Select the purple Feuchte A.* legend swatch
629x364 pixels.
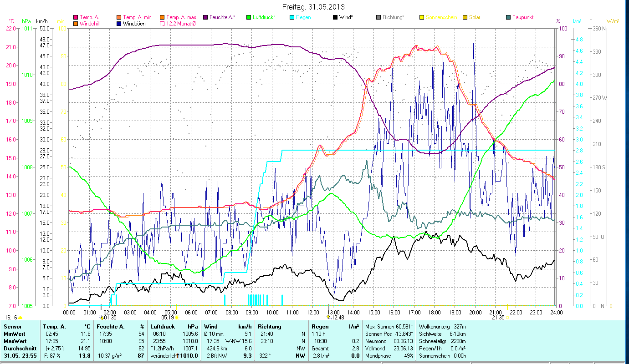pos(205,17)
